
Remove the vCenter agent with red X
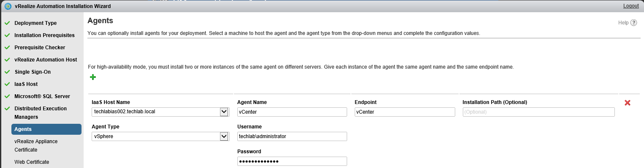click(x=627, y=103)
